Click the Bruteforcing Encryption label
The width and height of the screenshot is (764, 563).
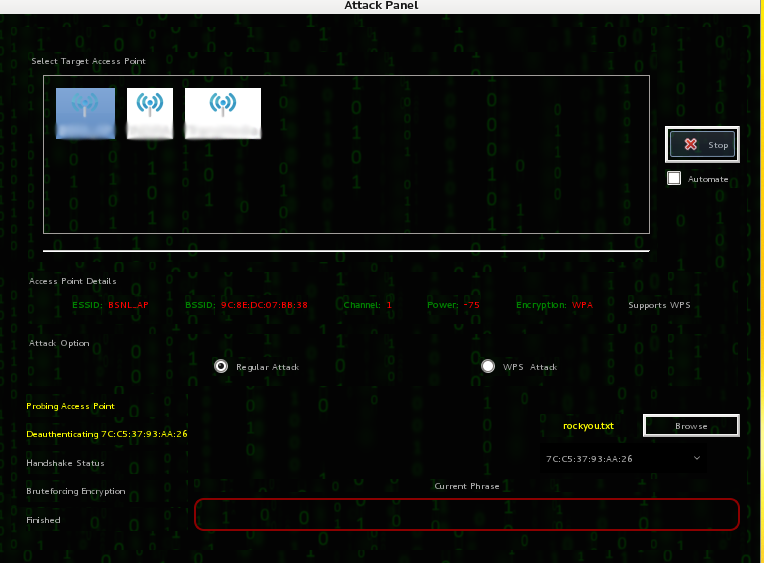76,491
